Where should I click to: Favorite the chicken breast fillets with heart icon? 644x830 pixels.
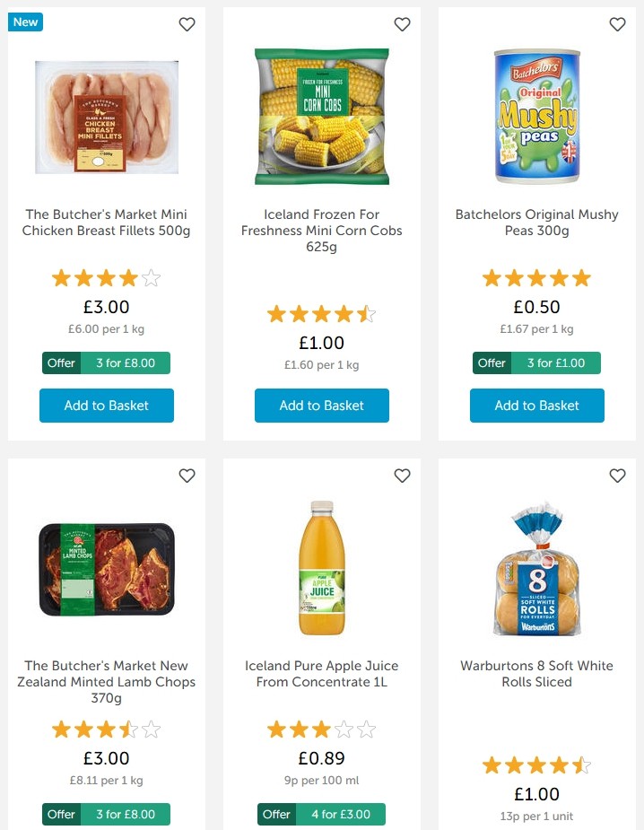187,24
